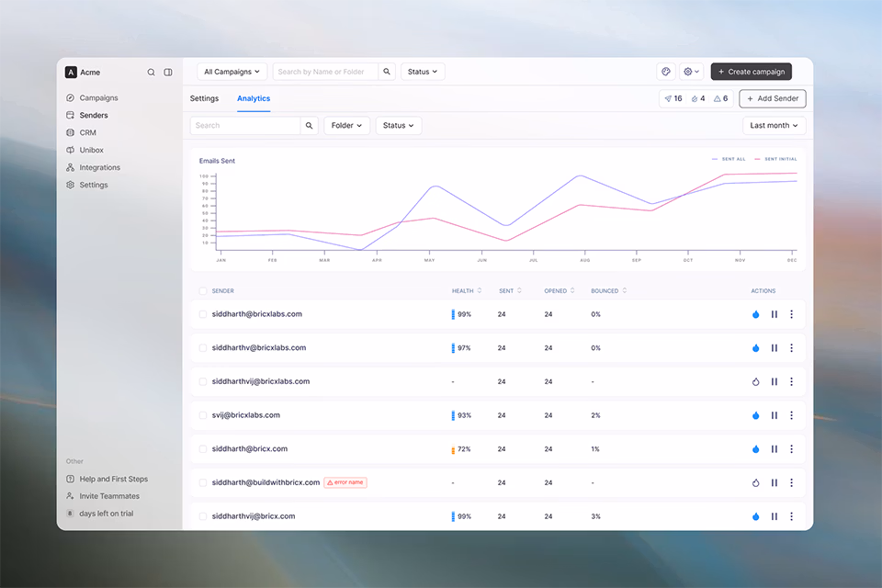Viewport: 882px width, 588px height.
Task: Open the top bar Status dropdown
Action: coord(423,72)
